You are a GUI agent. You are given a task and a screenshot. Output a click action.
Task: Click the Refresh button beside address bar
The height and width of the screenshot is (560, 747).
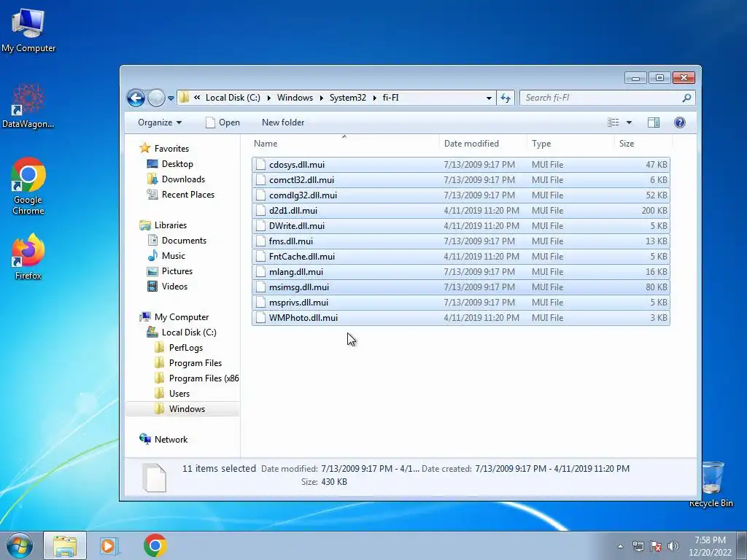click(x=506, y=98)
